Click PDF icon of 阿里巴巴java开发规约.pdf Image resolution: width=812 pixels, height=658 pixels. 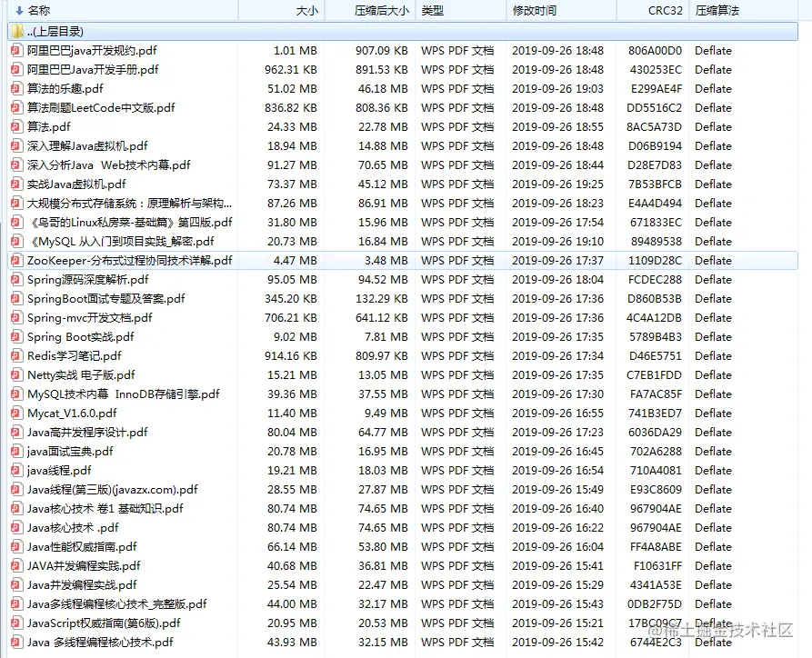pos(17,50)
